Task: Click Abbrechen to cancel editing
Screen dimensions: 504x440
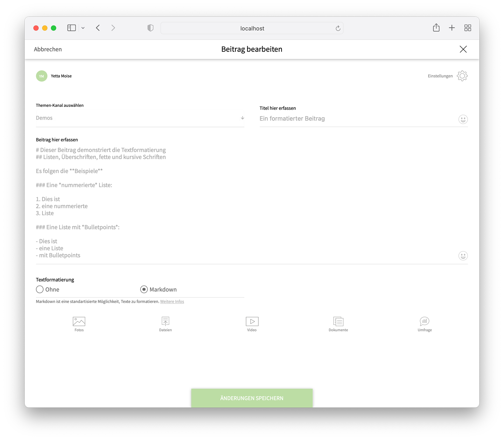Action: click(48, 49)
